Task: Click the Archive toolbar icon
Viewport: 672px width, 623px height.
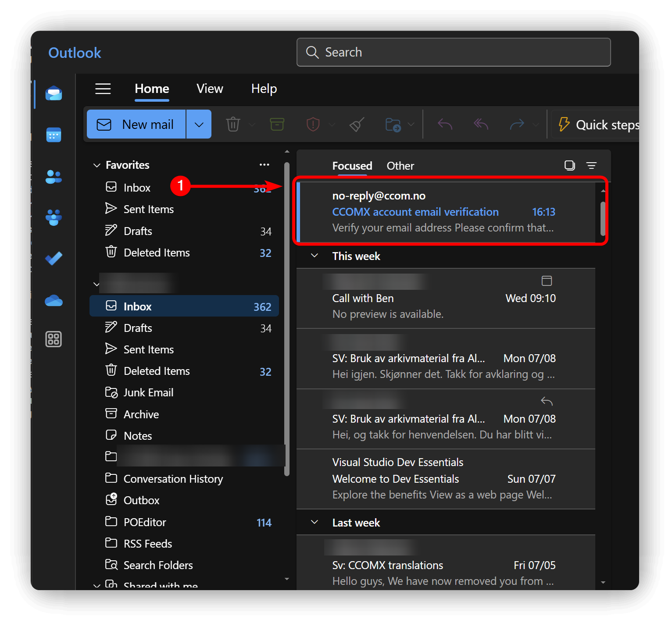Action: [277, 125]
